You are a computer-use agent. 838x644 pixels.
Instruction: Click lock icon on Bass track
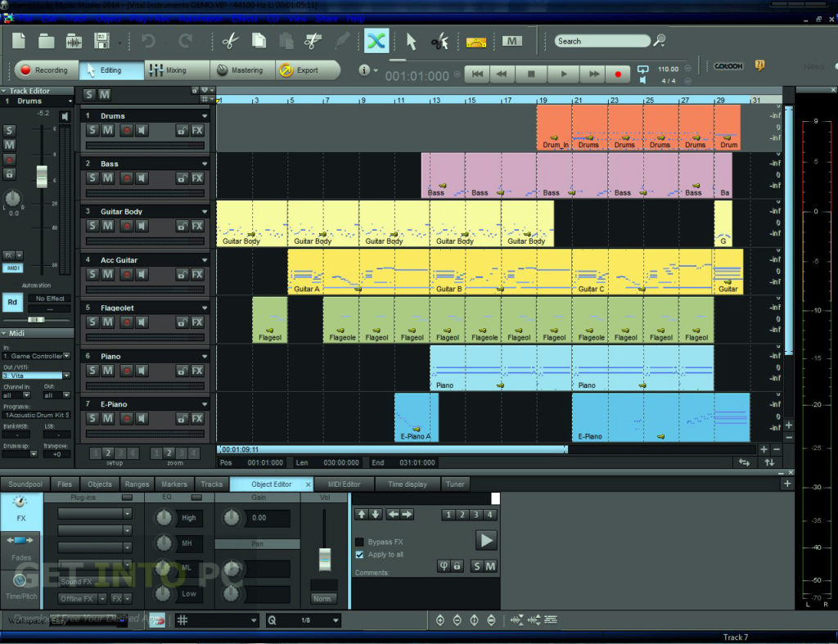[182, 178]
